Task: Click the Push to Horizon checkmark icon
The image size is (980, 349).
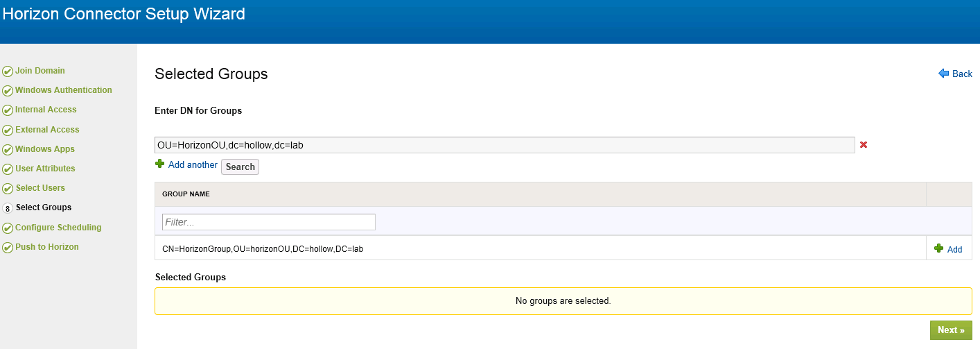Action: [x=8, y=248]
